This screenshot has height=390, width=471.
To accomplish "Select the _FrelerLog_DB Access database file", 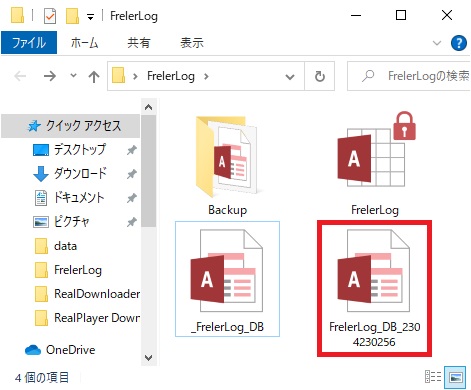I will (227, 279).
